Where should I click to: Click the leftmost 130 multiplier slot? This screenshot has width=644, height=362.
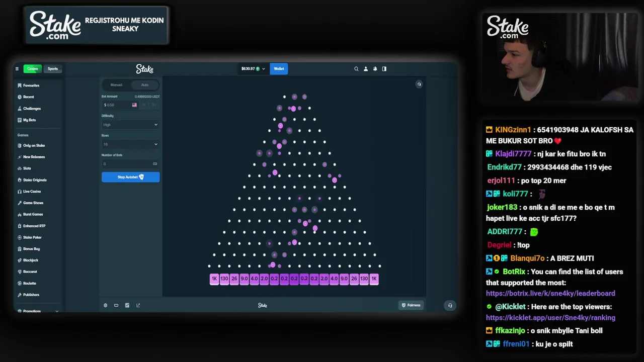pos(224,279)
